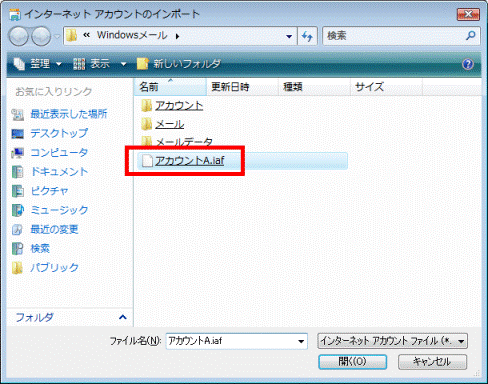Click the 表示 views button
Screen dimensions: 488x384
(91, 64)
